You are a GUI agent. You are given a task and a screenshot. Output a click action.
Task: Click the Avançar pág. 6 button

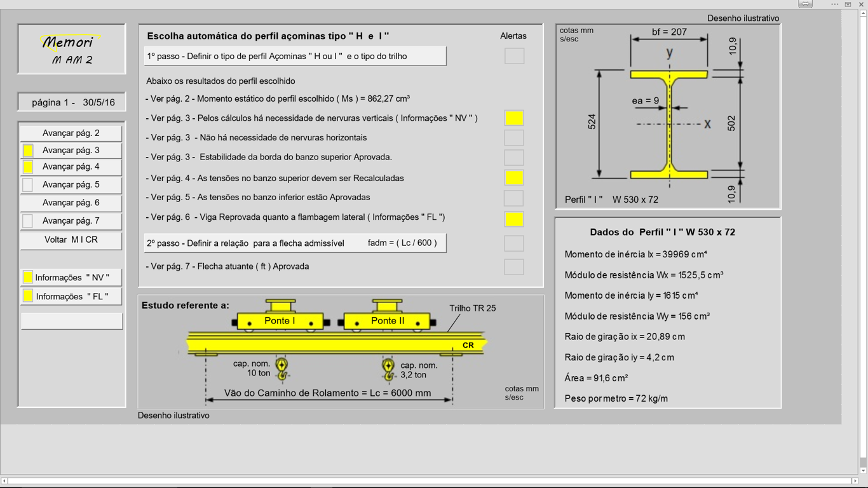(71, 202)
